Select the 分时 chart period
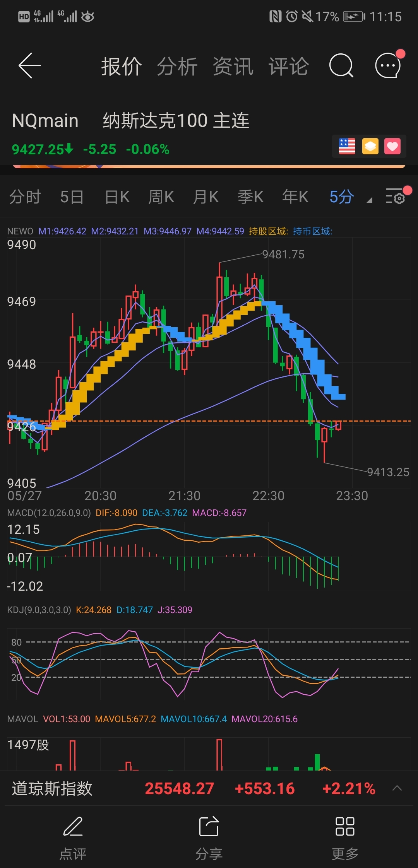Screen dimensions: 418x868 click(x=25, y=197)
